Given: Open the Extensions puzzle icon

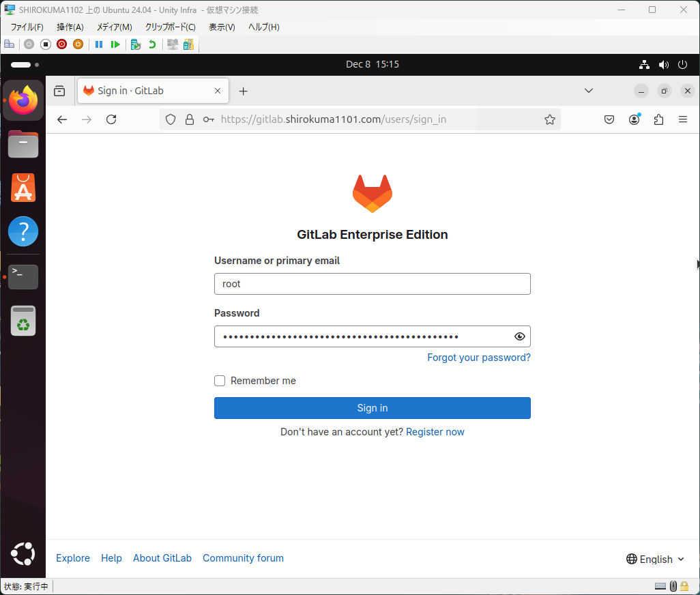Looking at the screenshot, I should 658,119.
